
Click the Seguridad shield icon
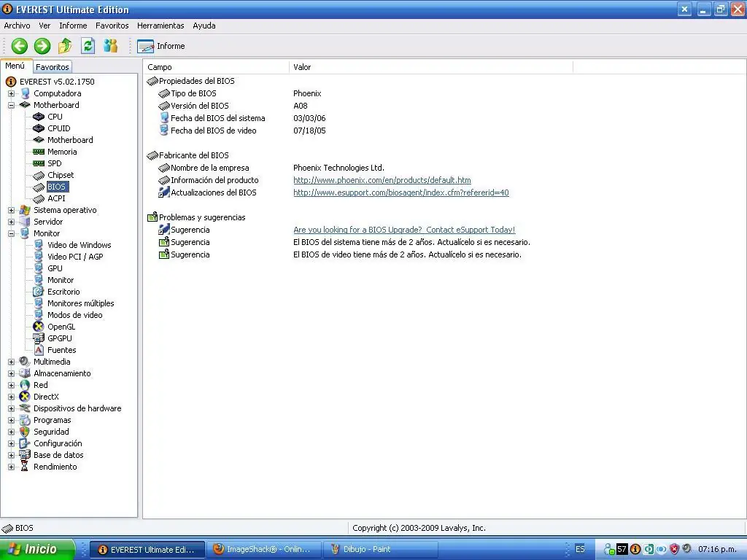click(x=25, y=432)
